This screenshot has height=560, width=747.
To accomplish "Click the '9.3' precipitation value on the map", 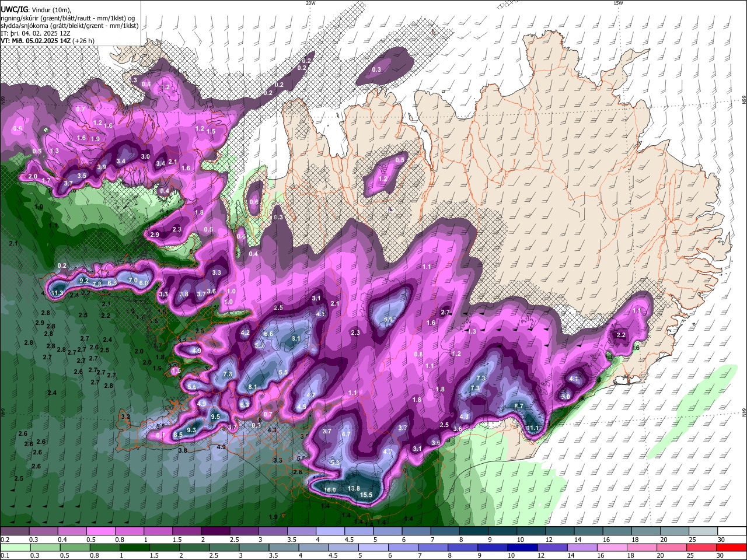I will pyautogui.click(x=191, y=430).
